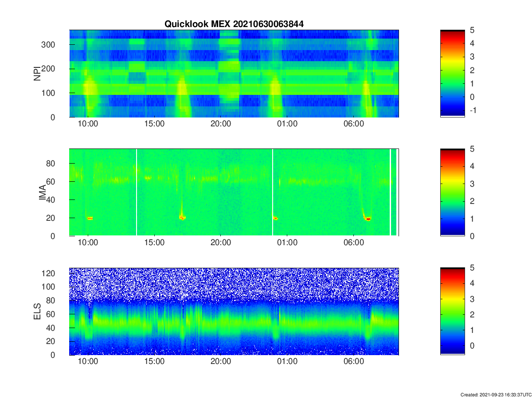Click 06:00 time label under ELS panel
The width and height of the screenshot is (532, 399).
pos(353,362)
